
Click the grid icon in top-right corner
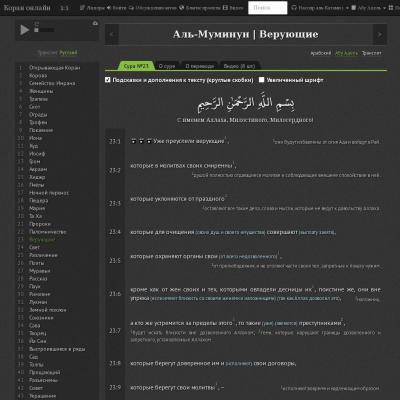click(x=392, y=7)
